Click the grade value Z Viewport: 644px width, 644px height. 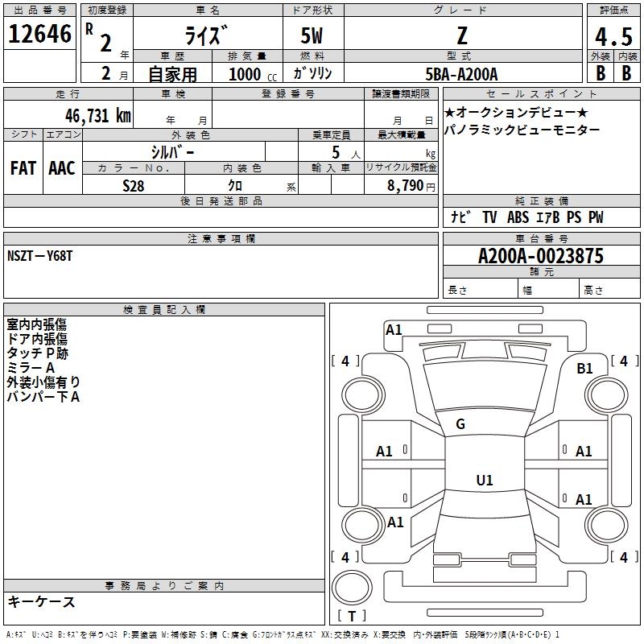(462, 35)
